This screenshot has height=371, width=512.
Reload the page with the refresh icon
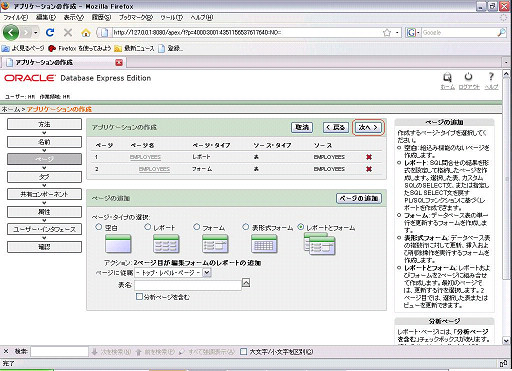pyautogui.click(x=50, y=32)
